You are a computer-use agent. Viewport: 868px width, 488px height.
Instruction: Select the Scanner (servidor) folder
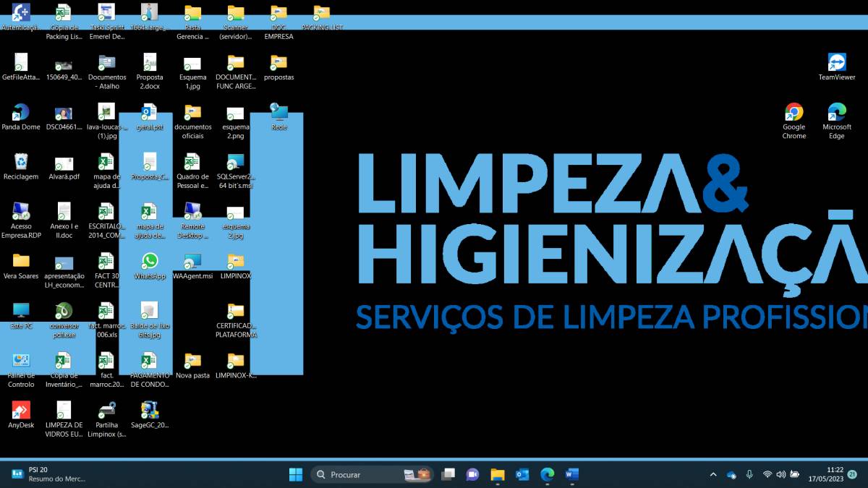tap(236, 22)
